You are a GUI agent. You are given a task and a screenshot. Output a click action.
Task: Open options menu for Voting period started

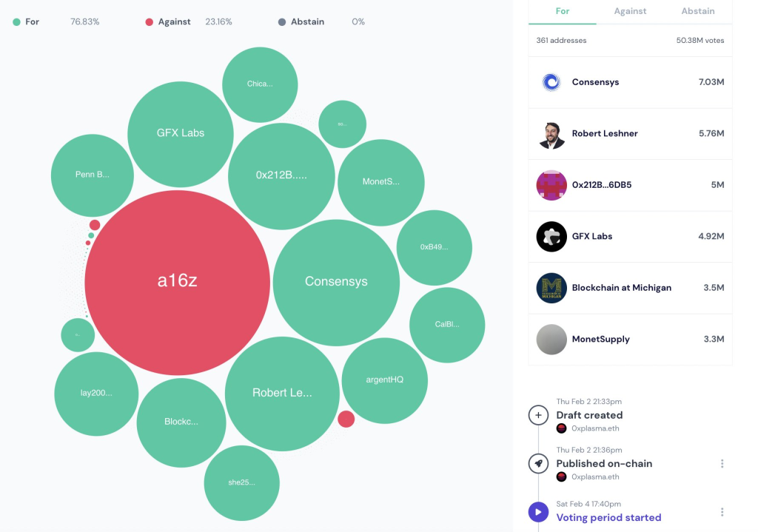(722, 512)
